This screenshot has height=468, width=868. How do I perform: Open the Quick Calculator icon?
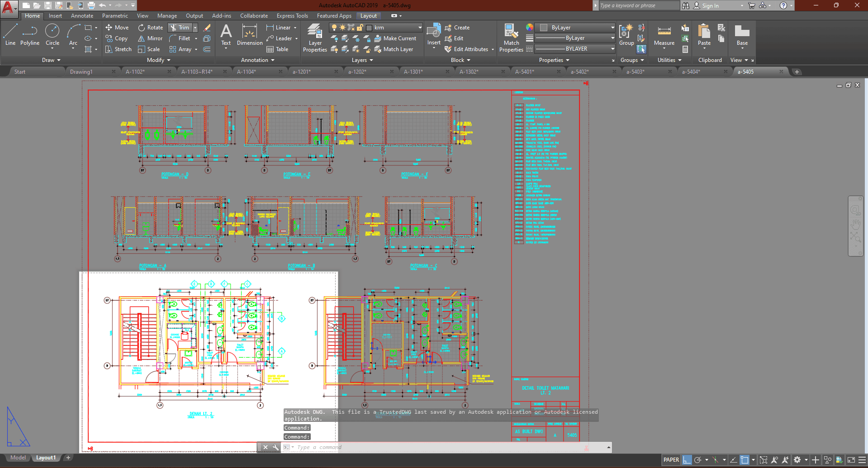pos(685,49)
